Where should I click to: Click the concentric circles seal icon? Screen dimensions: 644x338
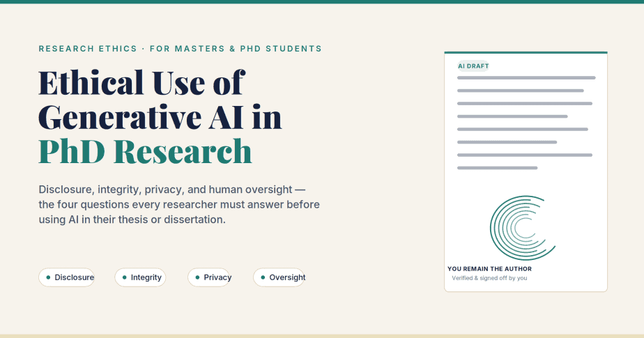(x=523, y=228)
